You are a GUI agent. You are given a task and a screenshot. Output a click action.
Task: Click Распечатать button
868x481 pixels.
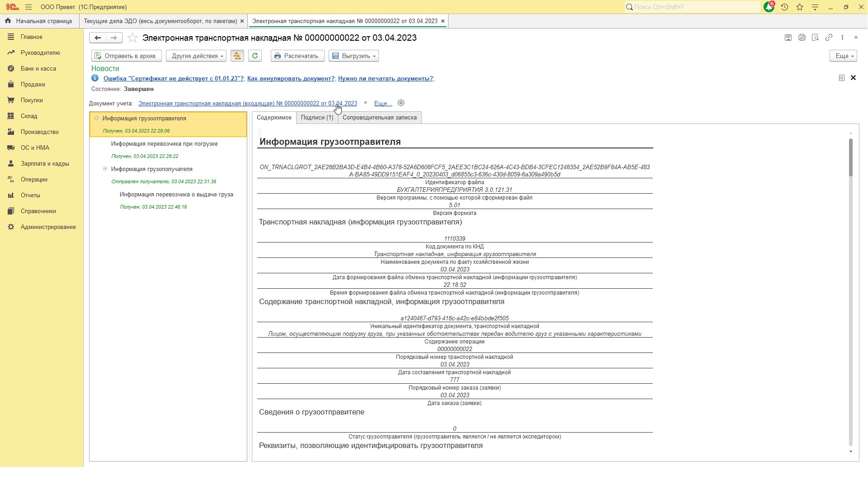297,56
